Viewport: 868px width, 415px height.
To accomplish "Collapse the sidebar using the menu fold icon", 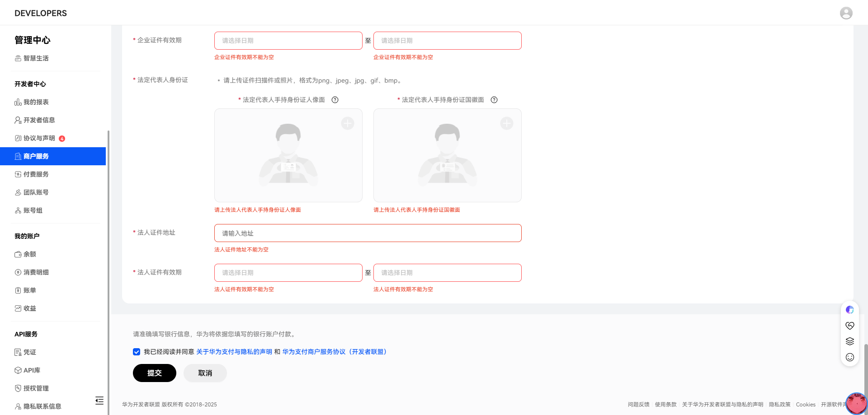I will point(99,401).
